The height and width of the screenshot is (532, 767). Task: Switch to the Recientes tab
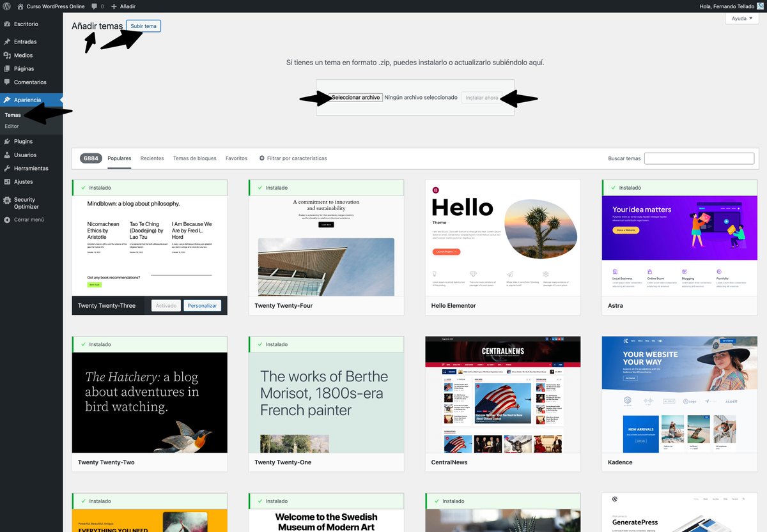[152, 158]
